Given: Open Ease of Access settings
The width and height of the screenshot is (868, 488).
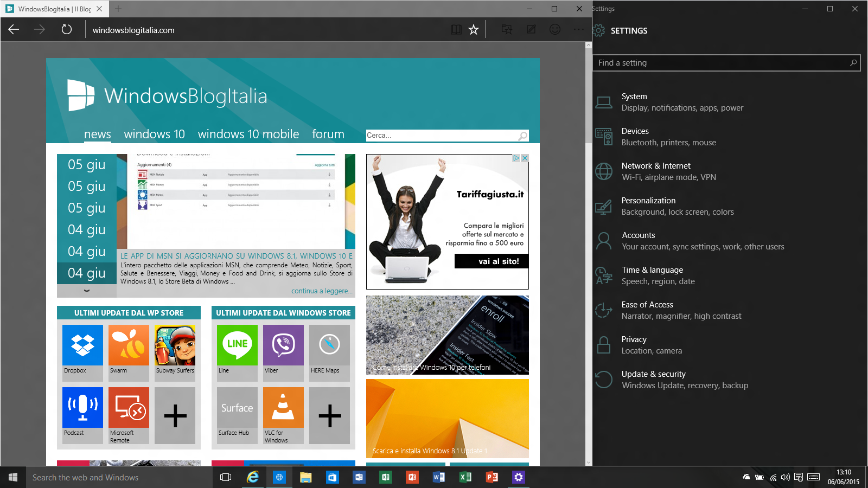Looking at the screenshot, I should (x=727, y=310).
